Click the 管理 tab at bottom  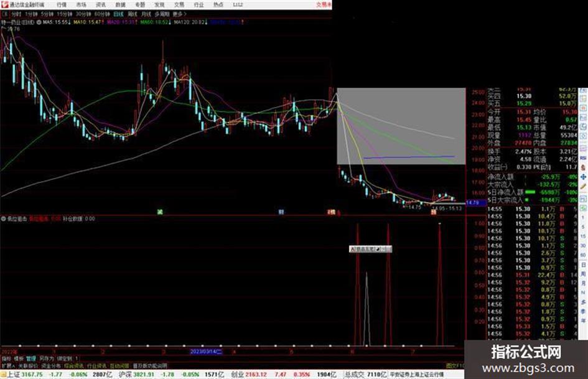(31, 358)
